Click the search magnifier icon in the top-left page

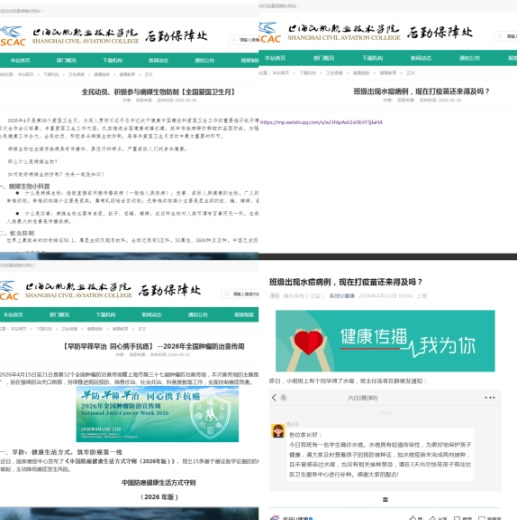pyautogui.click(x=233, y=40)
